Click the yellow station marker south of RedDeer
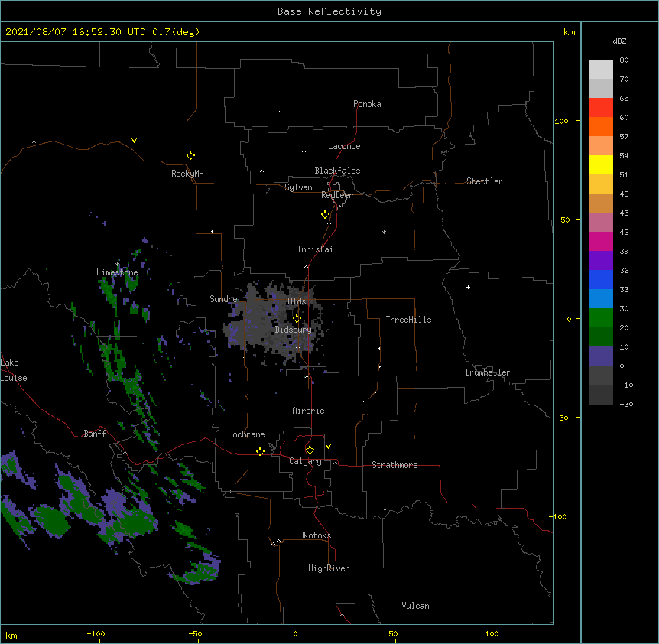659x644 pixels. pyautogui.click(x=326, y=215)
